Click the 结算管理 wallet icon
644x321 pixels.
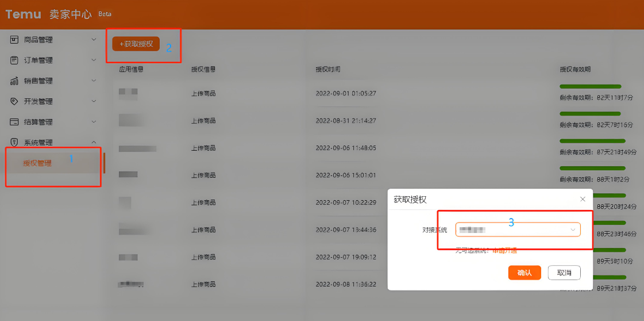14,122
